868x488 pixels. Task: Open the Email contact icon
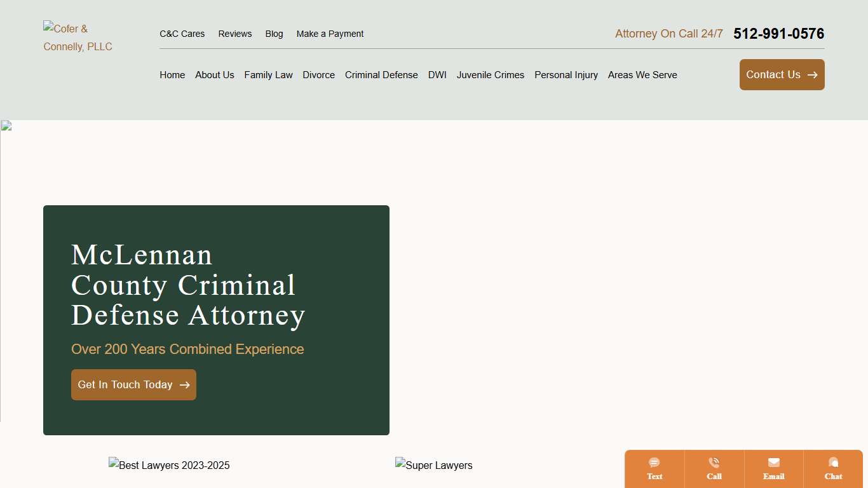click(x=773, y=468)
